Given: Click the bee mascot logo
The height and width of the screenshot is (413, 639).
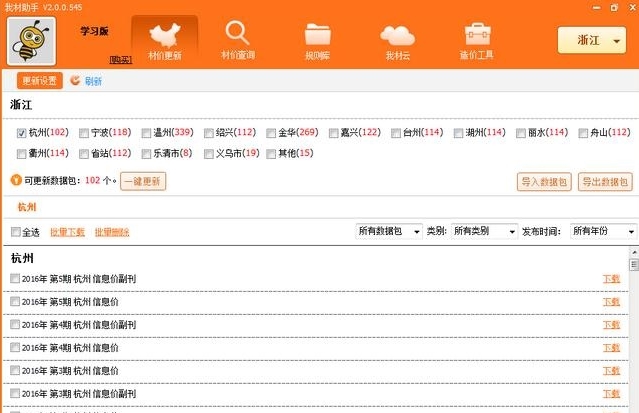Looking at the screenshot, I should (31, 41).
